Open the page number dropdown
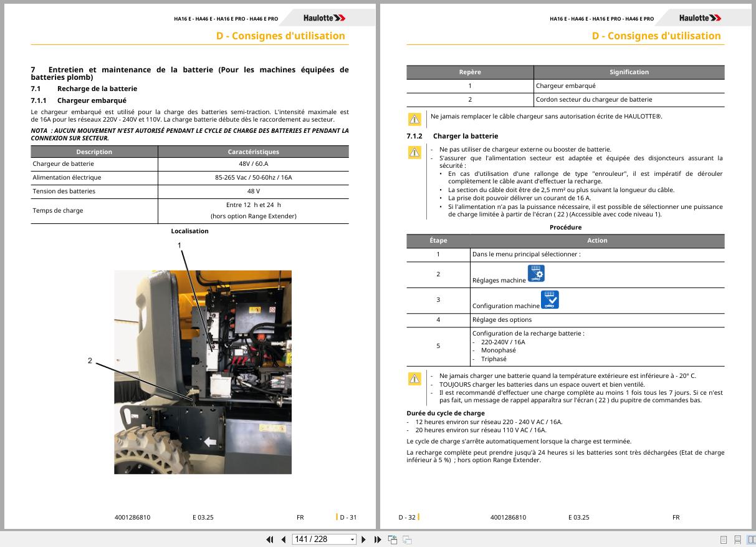The height and width of the screenshot is (547, 756). [353, 540]
